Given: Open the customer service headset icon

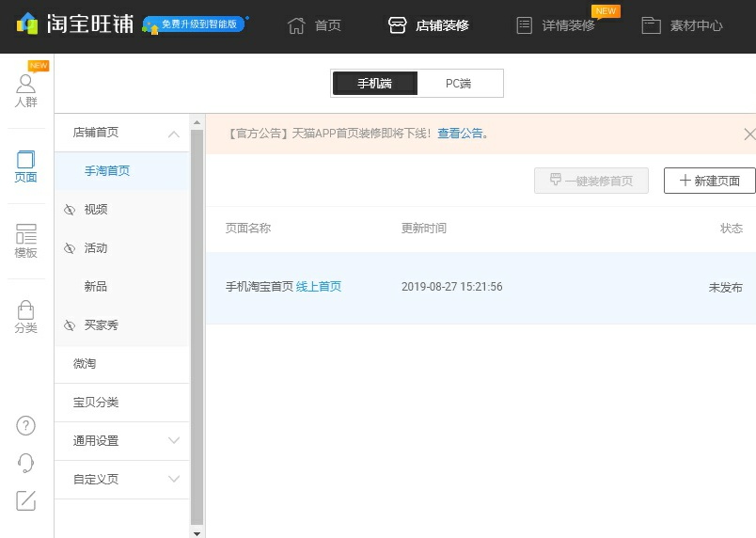Looking at the screenshot, I should (x=26, y=463).
